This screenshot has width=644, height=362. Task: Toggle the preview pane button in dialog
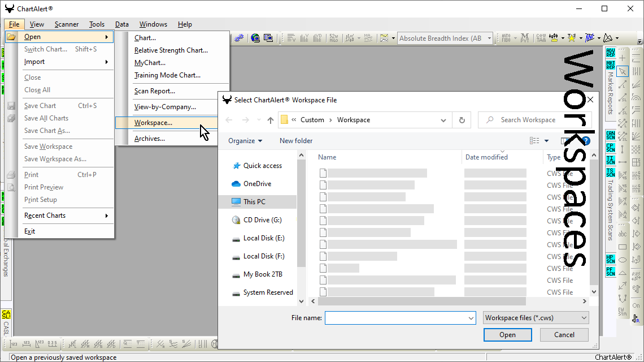(x=564, y=141)
